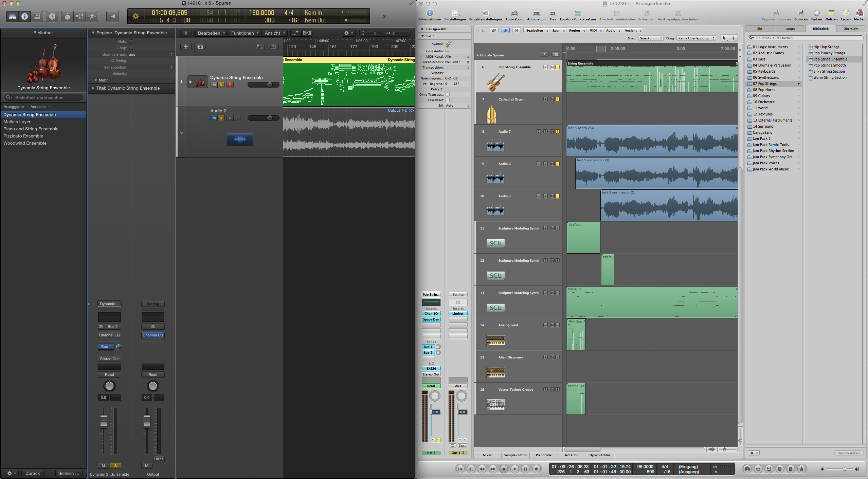Switch to the Loops tab
Image resolution: width=868 pixels, height=479 pixels.
pyautogui.click(x=790, y=29)
